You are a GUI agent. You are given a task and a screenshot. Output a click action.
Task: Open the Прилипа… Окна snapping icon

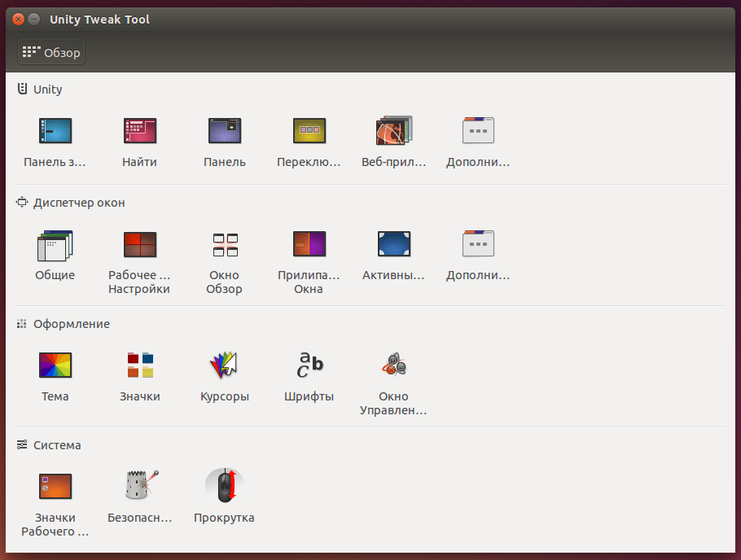309,244
